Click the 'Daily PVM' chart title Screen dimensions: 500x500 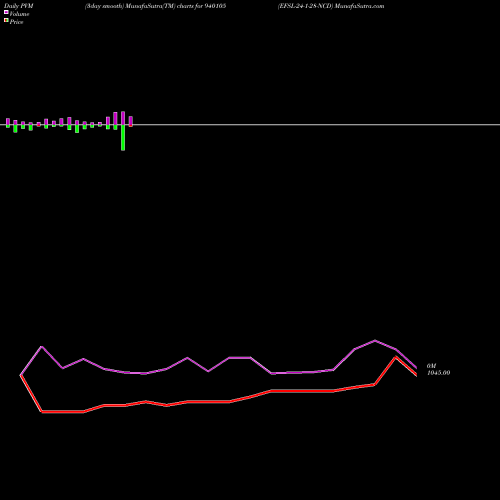pos(19,6)
